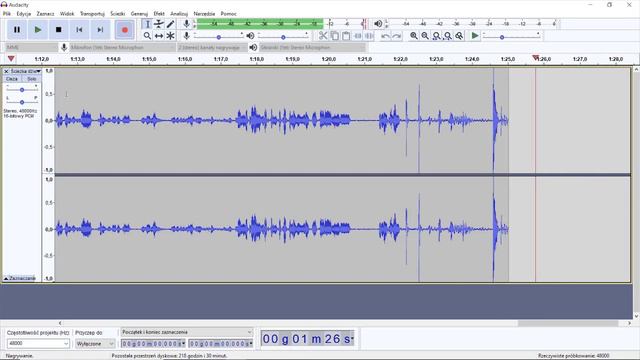Open the Edycja menu
Image resolution: width=640 pixels, height=360 pixels.
point(24,14)
